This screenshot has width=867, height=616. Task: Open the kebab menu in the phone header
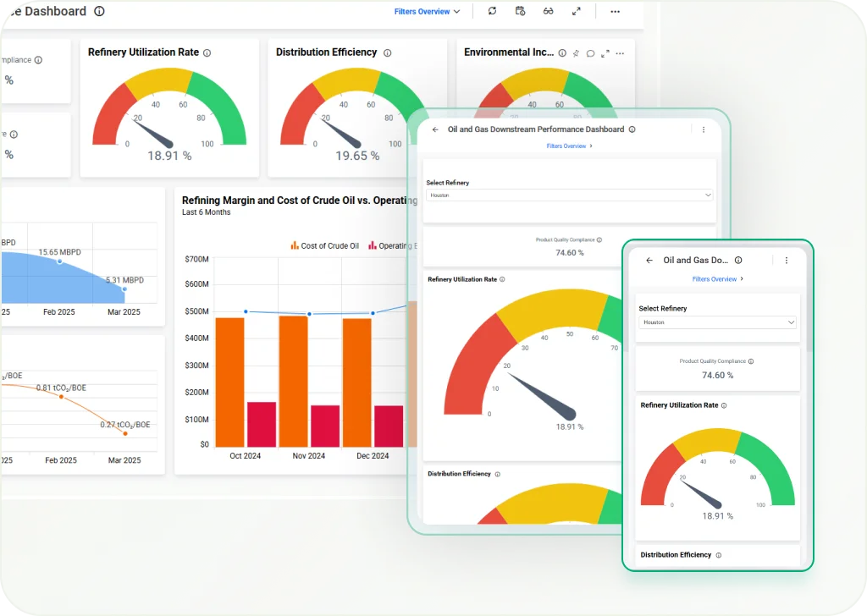click(787, 261)
